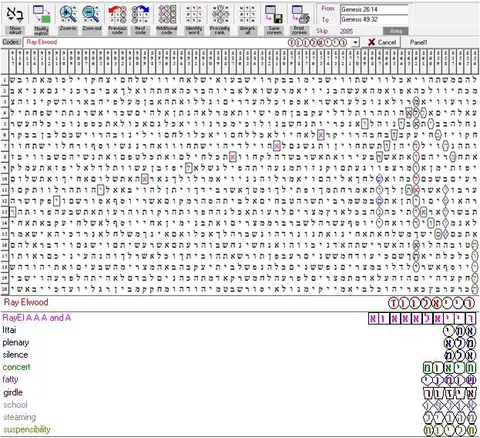Click olive Hebrew letters beside suspensibility
This screenshot has width=480, height=438.
coord(449,430)
